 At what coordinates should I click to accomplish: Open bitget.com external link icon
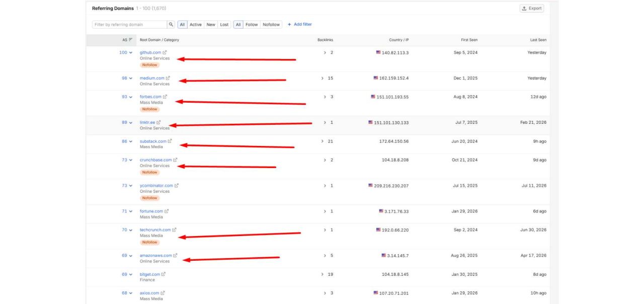[164, 274]
